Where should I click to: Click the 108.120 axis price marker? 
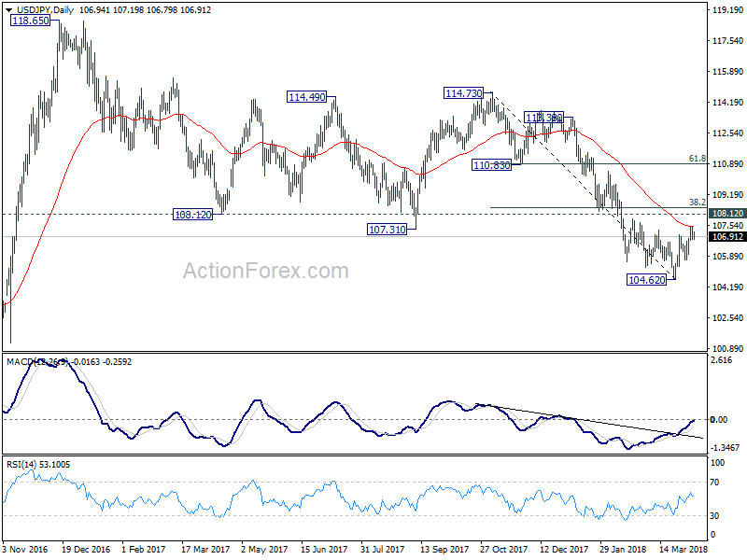pyautogui.click(x=727, y=214)
